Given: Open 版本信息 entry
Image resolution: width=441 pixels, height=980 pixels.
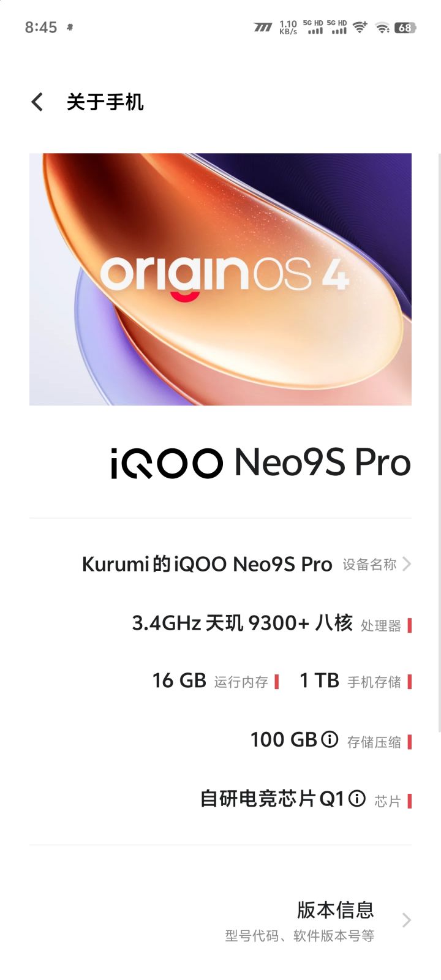Looking at the screenshot, I should pyautogui.click(x=221, y=921).
